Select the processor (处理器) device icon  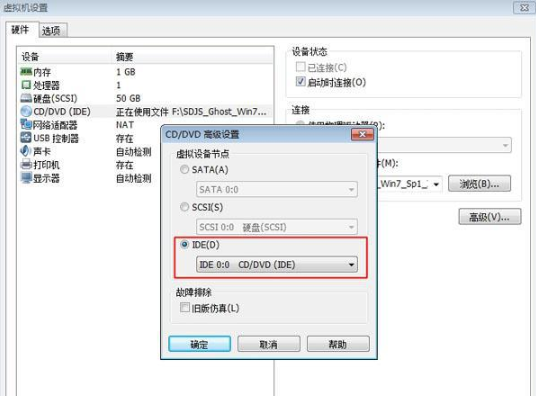point(26,84)
